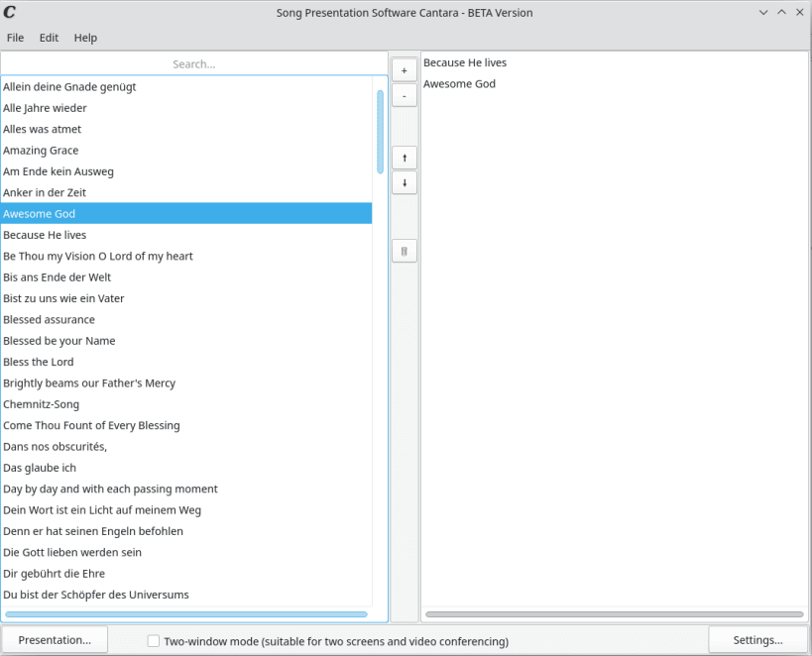Screen dimensions: 812x656
Task: Move selected song down with arrow button
Action: click(405, 182)
